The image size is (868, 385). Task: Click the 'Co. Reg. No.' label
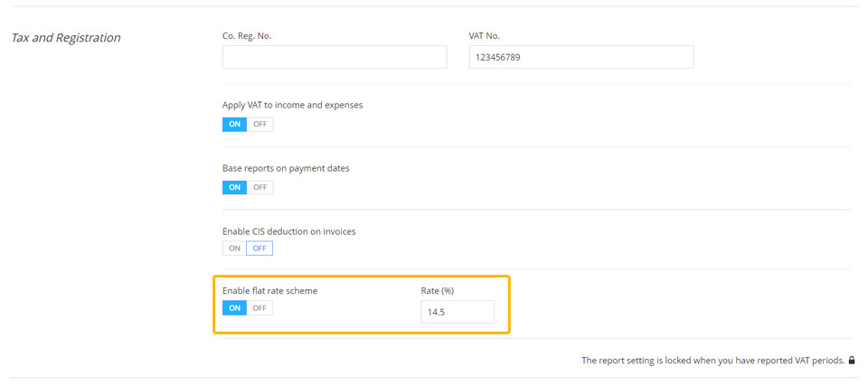(247, 36)
